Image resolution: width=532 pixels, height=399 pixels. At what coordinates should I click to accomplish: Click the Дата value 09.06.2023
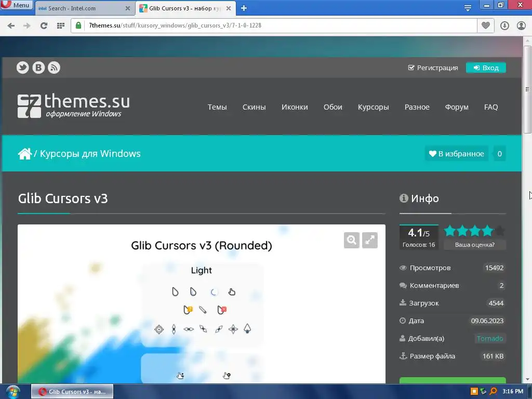tap(487, 321)
